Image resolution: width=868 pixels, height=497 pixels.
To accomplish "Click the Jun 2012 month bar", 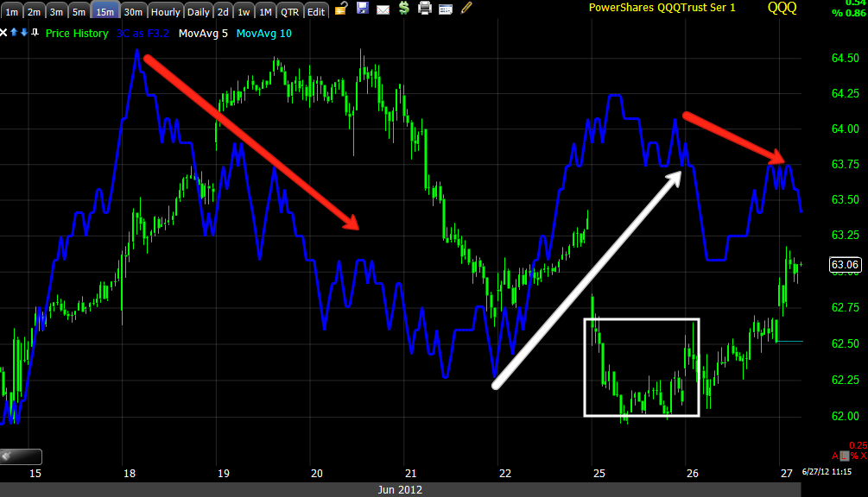I will 400,490.
